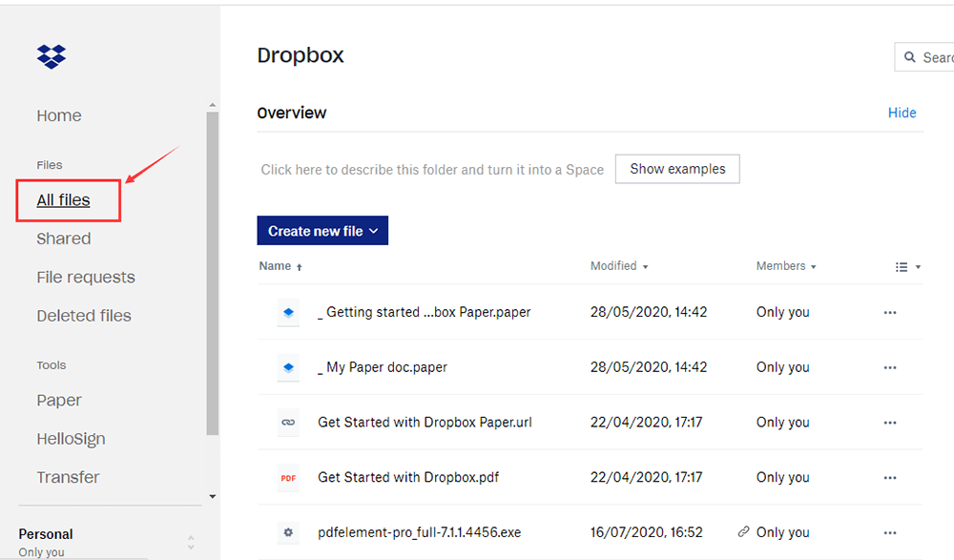Click the PDF icon for Get Started with Dropbox
This screenshot has height=560, width=954.
tap(288, 478)
